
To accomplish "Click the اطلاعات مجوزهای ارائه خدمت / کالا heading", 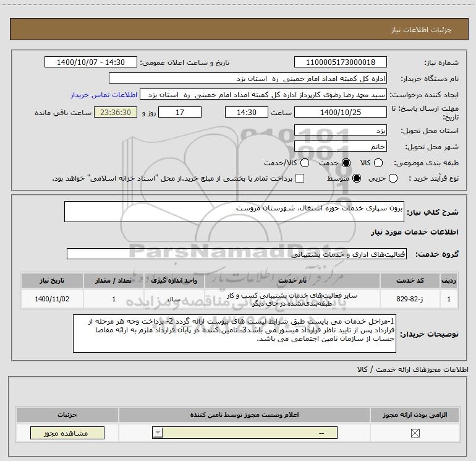I will pyautogui.click(x=412, y=369).
